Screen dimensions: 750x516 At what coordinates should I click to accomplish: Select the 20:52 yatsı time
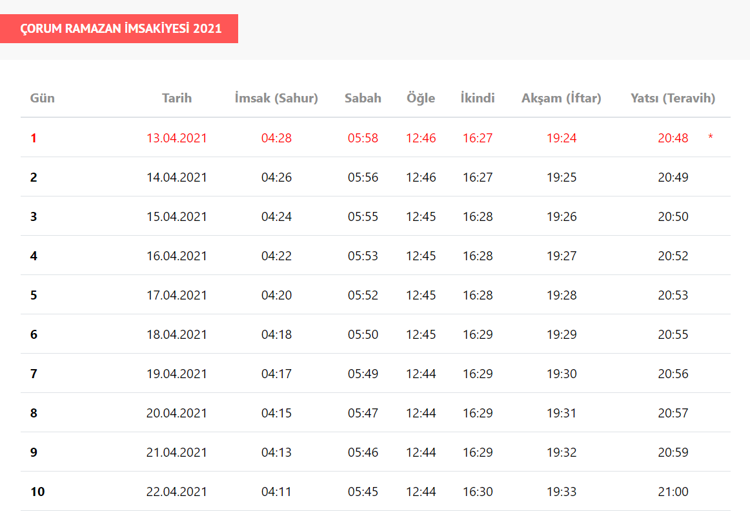[x=673, y=256]
